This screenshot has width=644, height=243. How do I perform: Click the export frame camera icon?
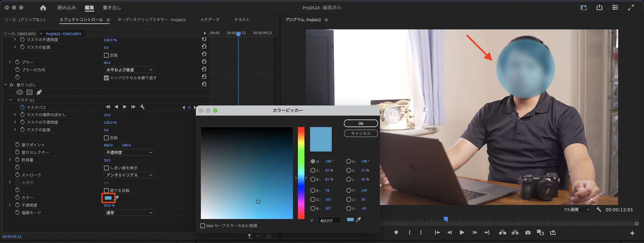point(528,232)
